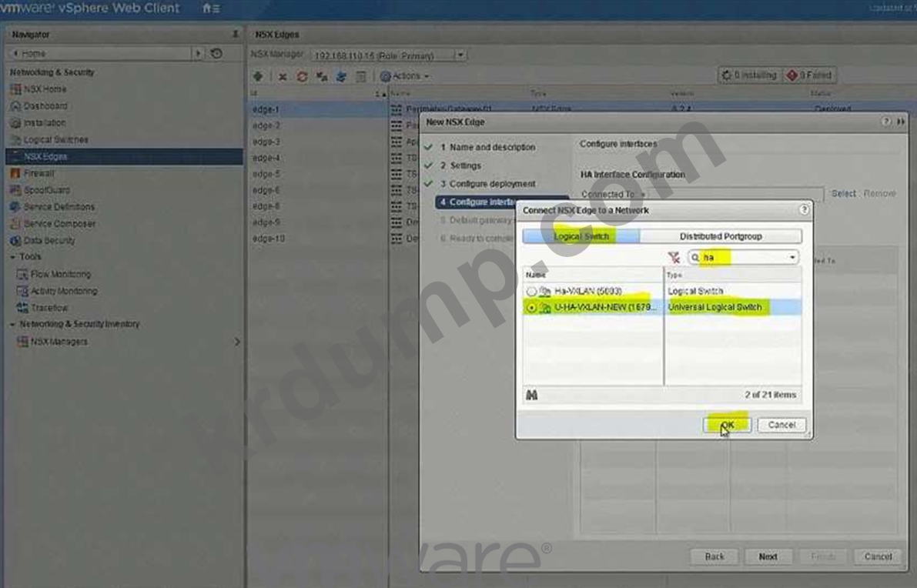Click the Select link for HA interface

(843, 193)
